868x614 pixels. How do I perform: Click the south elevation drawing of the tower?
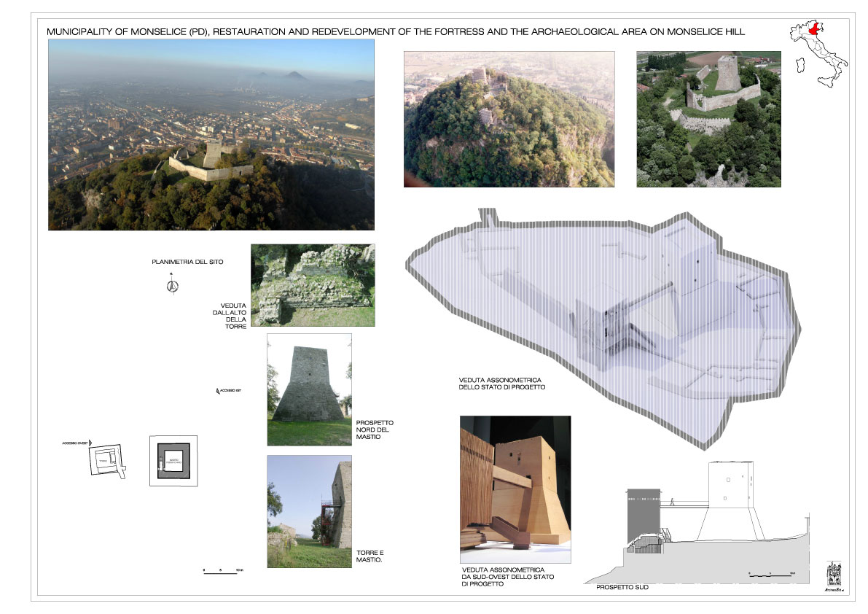[697, 522]
